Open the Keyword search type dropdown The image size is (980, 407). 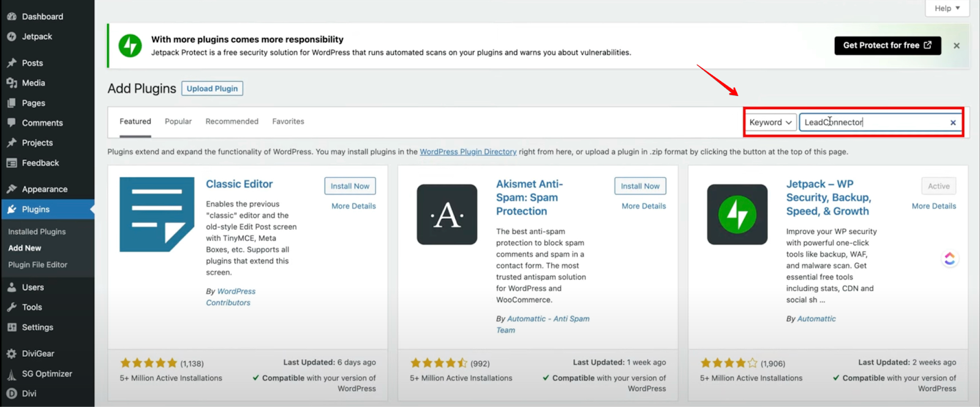[x=771, y=123]
